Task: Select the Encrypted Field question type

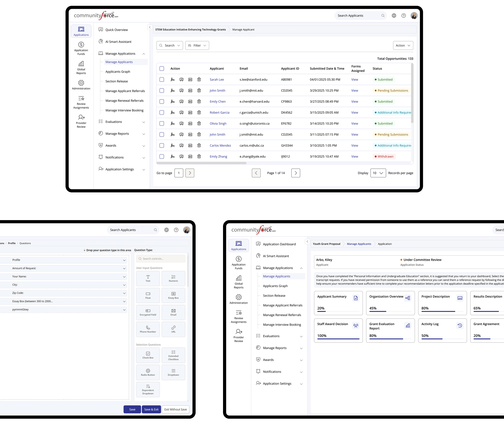Action: [148, 312]
